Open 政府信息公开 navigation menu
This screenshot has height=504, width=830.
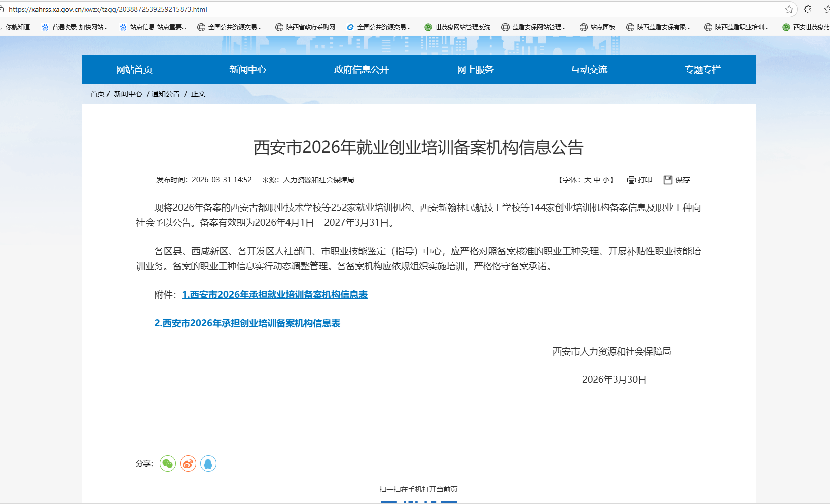(x=362, y=70)
